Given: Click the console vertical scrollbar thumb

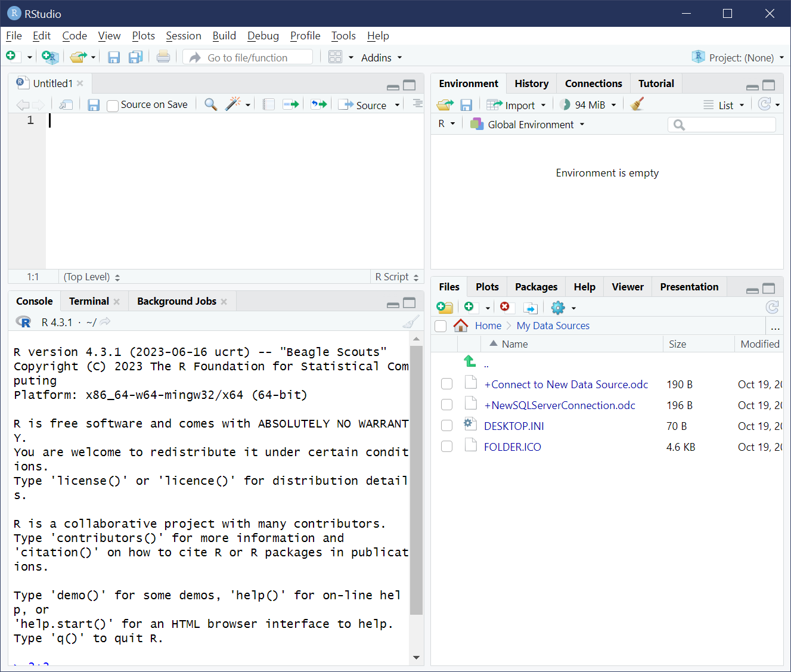Looking at the screenshot, I should (x=416, y=480).
